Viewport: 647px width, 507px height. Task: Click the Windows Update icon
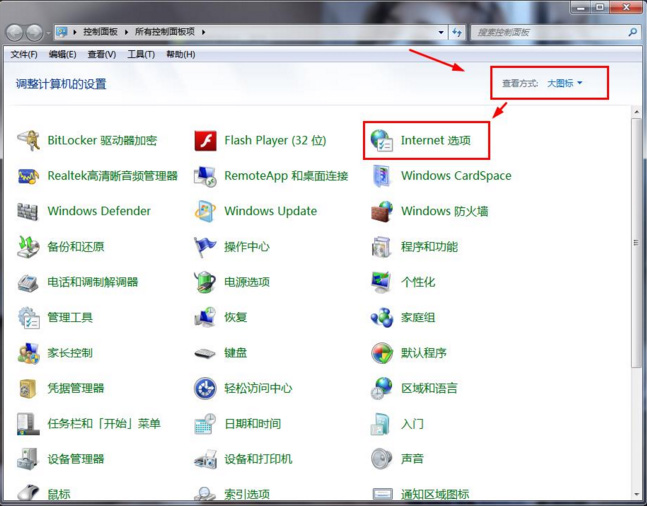pyautogui.click(x=205, y=212)
